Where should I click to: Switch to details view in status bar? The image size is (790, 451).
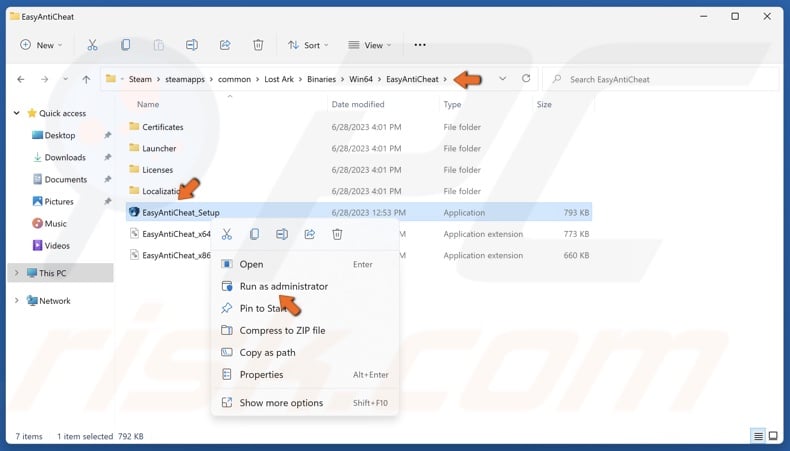coord(758,436)
